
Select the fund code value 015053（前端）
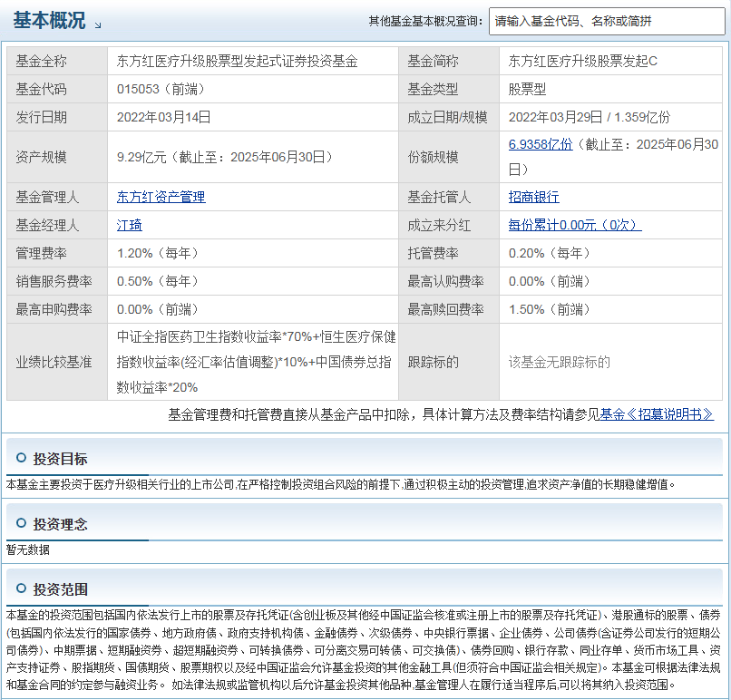[x=161, y=89]
